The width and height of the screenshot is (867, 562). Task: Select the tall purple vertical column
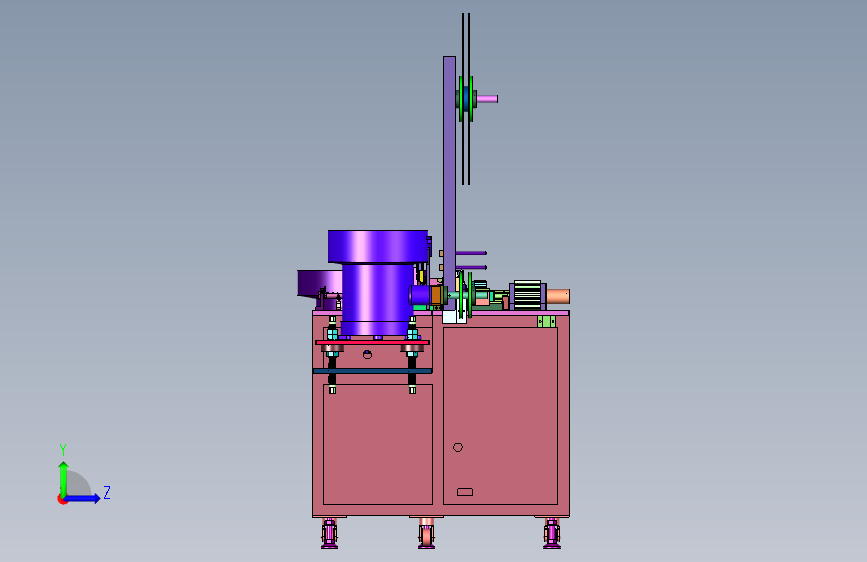449,183
